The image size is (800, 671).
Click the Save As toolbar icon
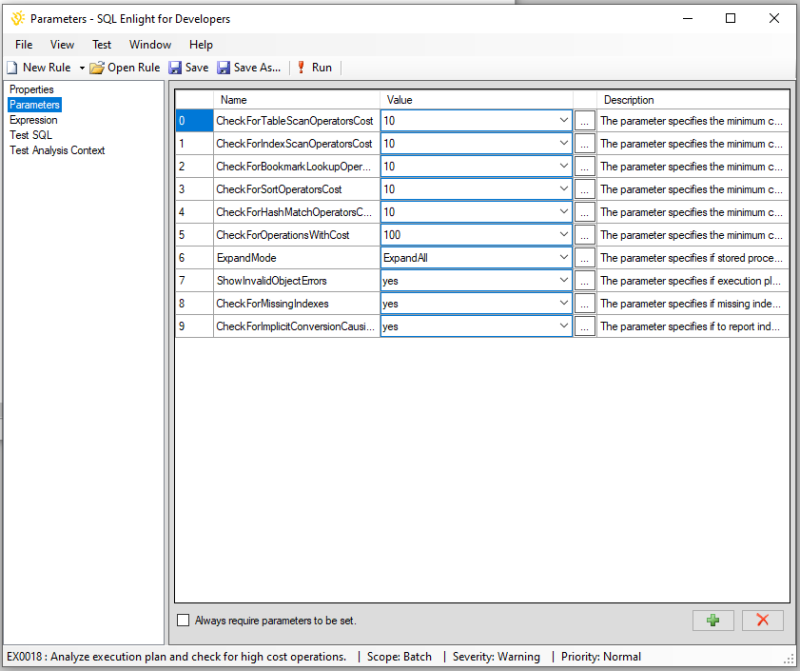[223, 67]
